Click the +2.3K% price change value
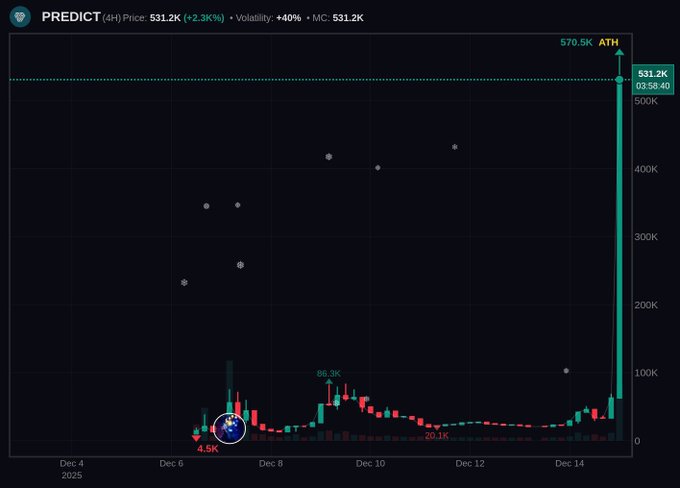 (203, 18)
